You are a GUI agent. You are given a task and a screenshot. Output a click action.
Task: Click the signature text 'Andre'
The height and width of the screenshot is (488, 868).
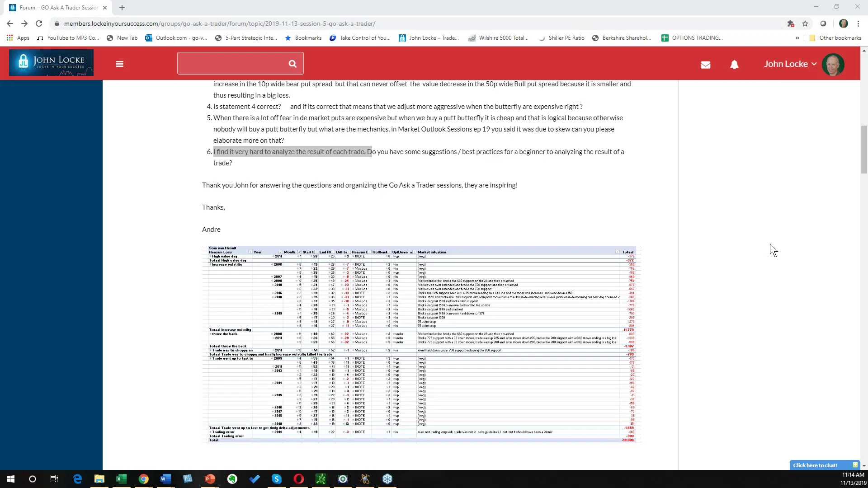(211, 230)
